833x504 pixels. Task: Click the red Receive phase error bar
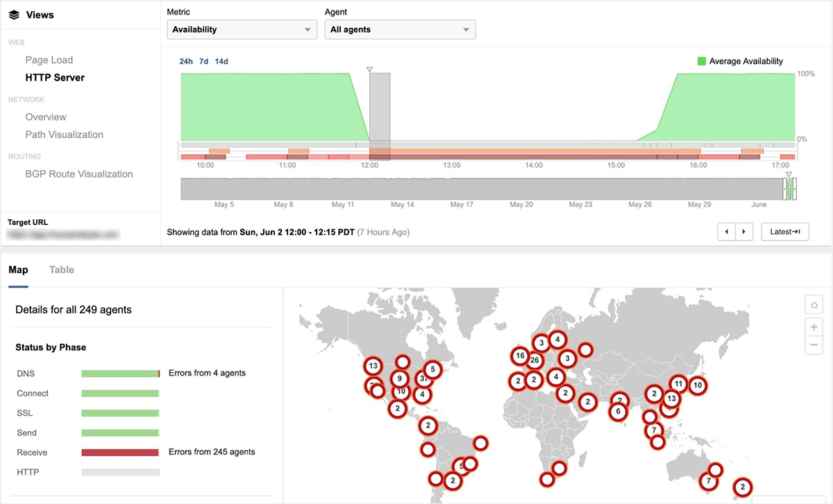(121, 453)
